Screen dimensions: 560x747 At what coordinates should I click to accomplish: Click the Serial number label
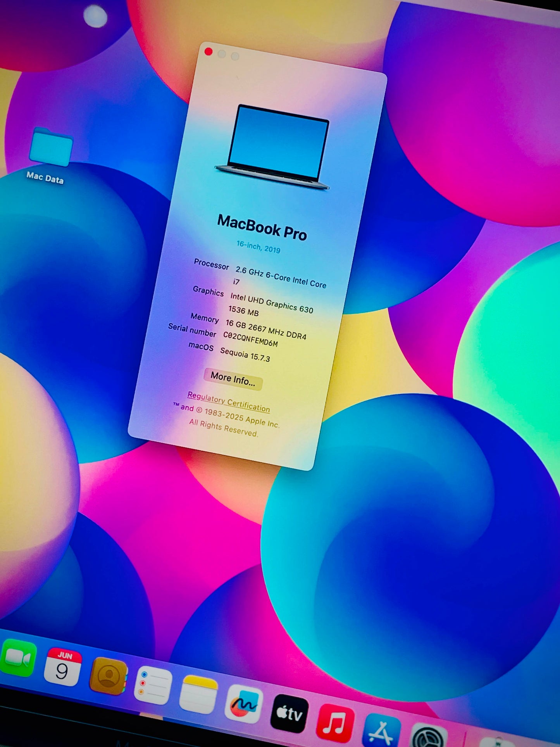(x=192, y=330)
